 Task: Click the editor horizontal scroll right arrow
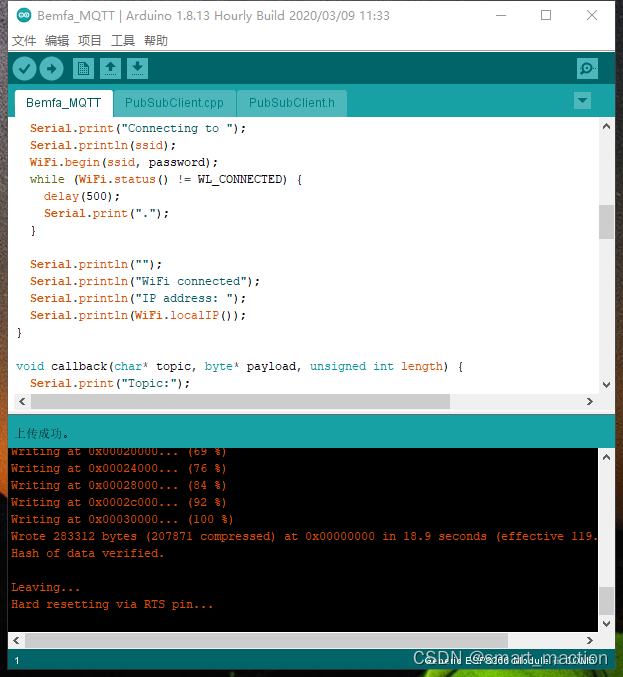590,402
